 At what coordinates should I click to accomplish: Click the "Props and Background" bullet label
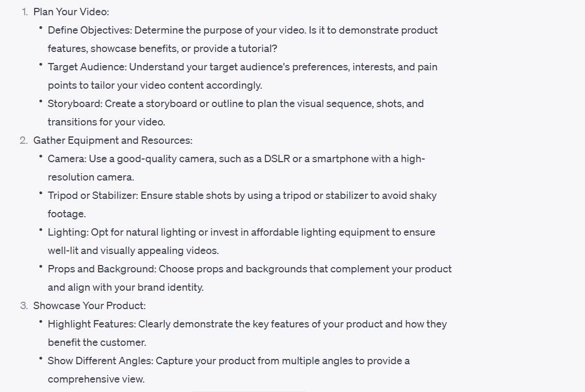click(102, 269)
